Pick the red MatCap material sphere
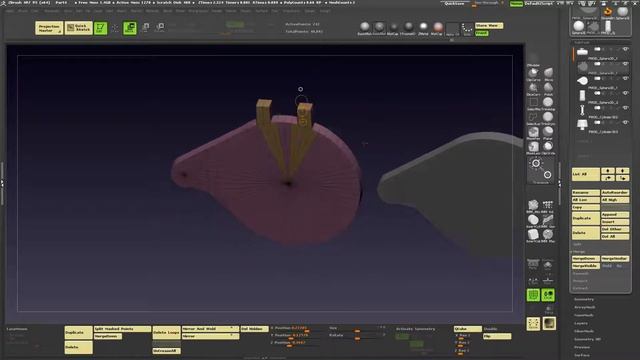 coord(438,28)
